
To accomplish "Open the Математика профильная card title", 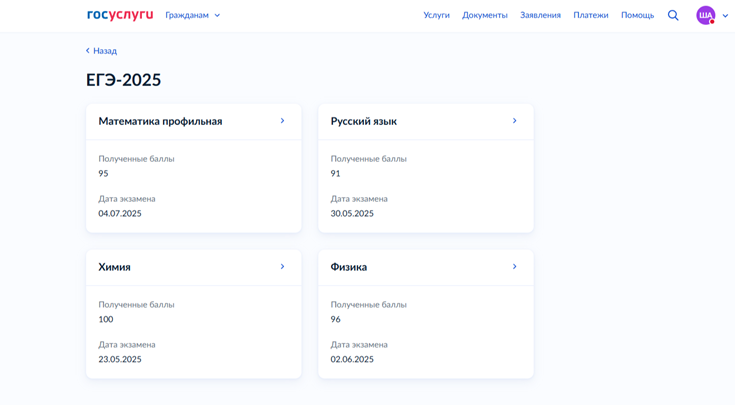I will coord(160,121).
